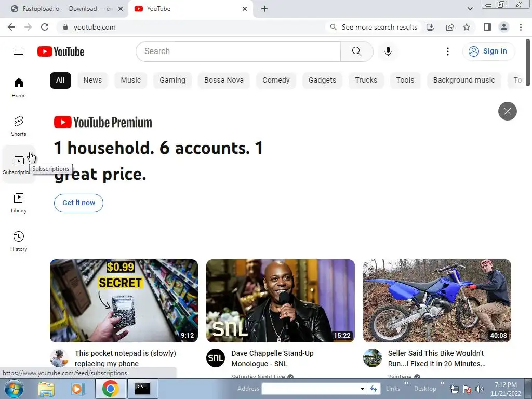Open Windows Explorer from taskbar
This screenshot has height=399, width=532.
46,389
